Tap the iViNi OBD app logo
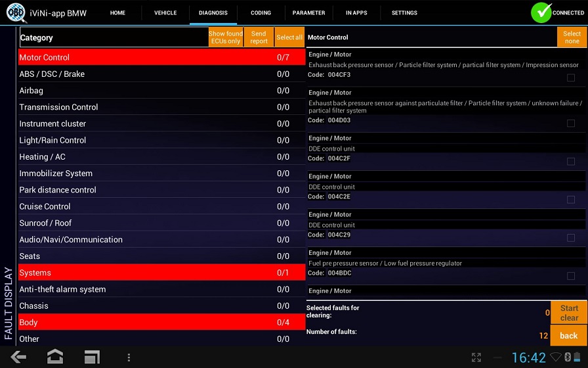The image size is (588, 368). (16, 12)
